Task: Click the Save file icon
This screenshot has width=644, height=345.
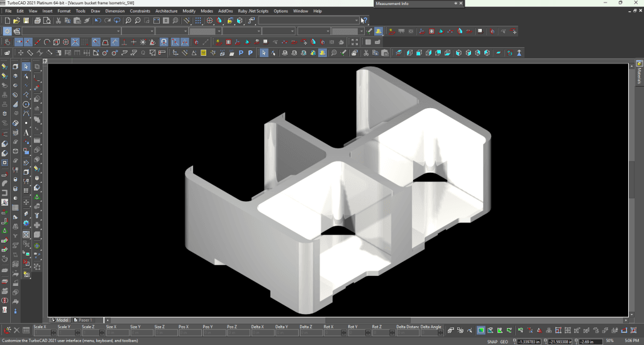Action: click(26, 21)
